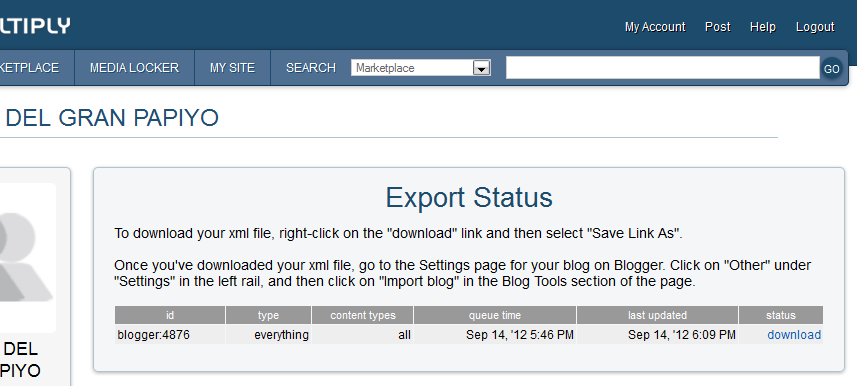Focus the search text input field
Screen dimensions: 857x386
click(662, 68)
